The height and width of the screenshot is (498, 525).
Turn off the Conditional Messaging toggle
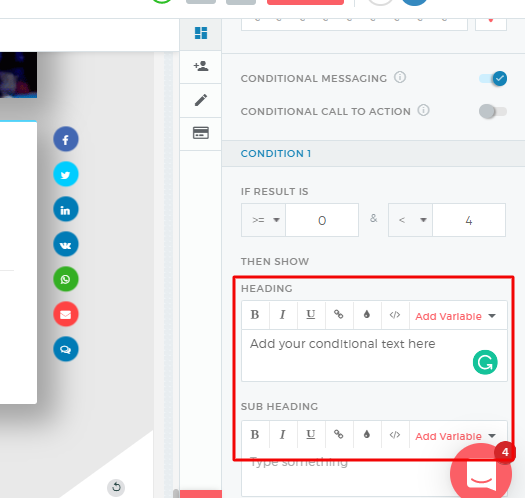point(493,79)
